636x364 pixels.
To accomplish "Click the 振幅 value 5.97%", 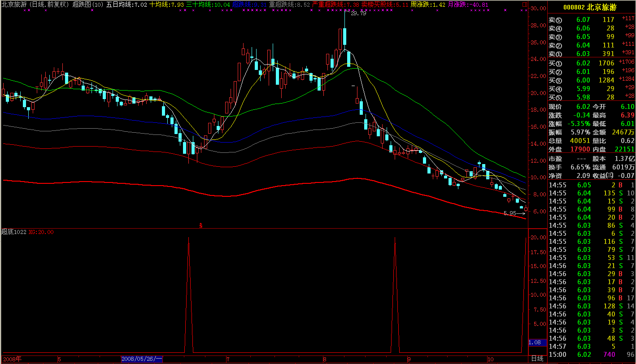I will pos(580,132).
